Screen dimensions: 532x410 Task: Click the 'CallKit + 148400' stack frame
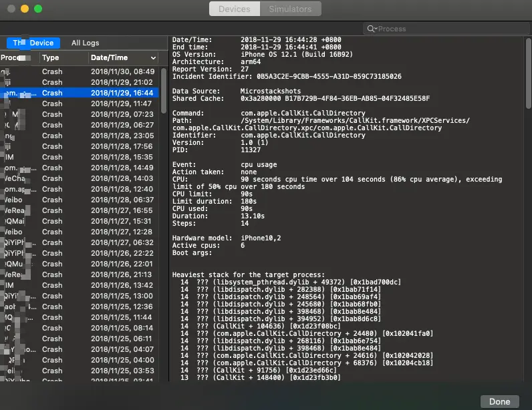[260, 377]
